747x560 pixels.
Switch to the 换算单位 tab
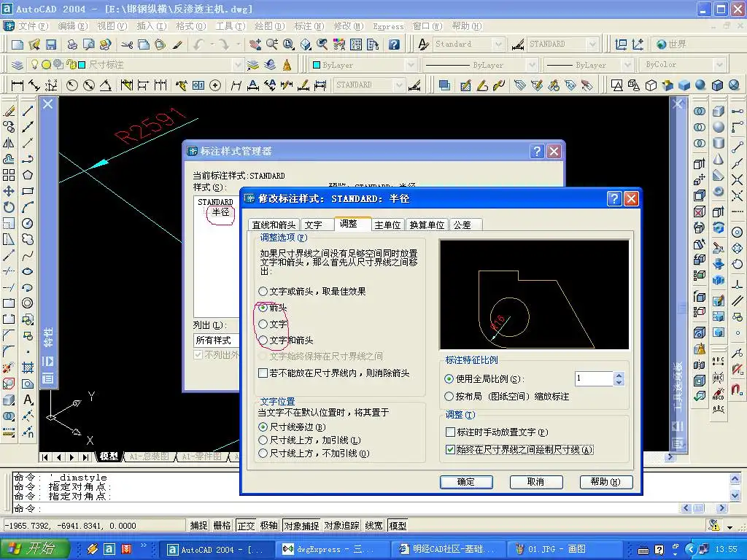[x=427, y=225]
